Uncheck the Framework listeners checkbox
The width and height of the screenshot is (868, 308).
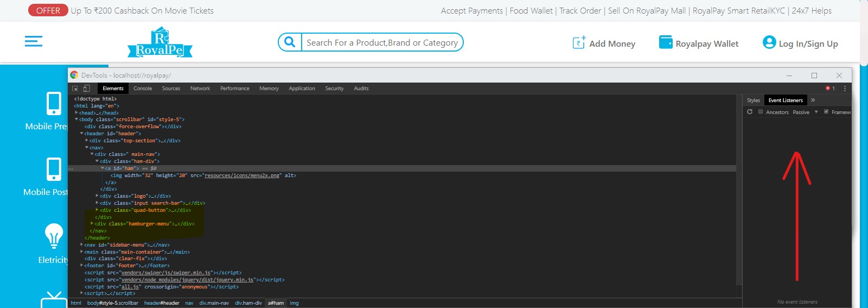pos(826,112)
